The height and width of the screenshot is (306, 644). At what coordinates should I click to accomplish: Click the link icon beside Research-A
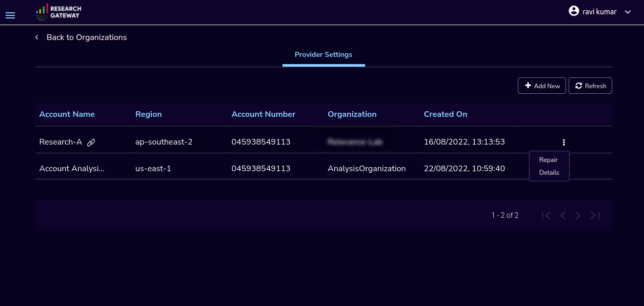(91, 142)
